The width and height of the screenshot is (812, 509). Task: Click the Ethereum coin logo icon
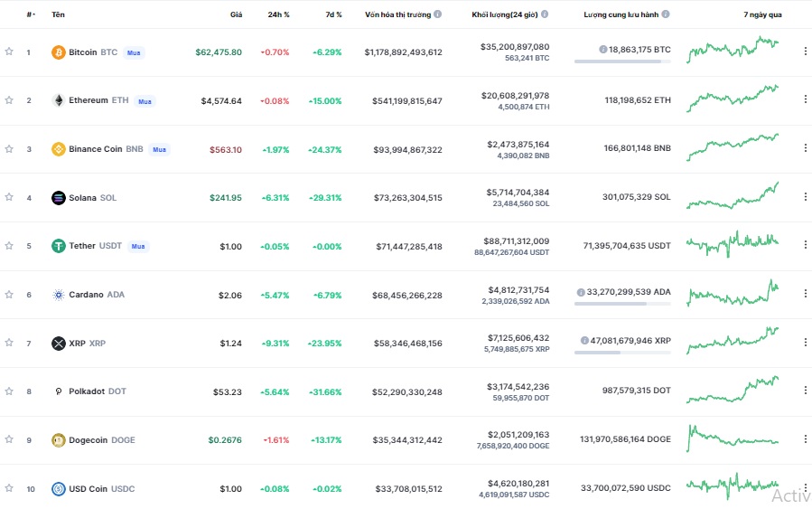(59, 100)
